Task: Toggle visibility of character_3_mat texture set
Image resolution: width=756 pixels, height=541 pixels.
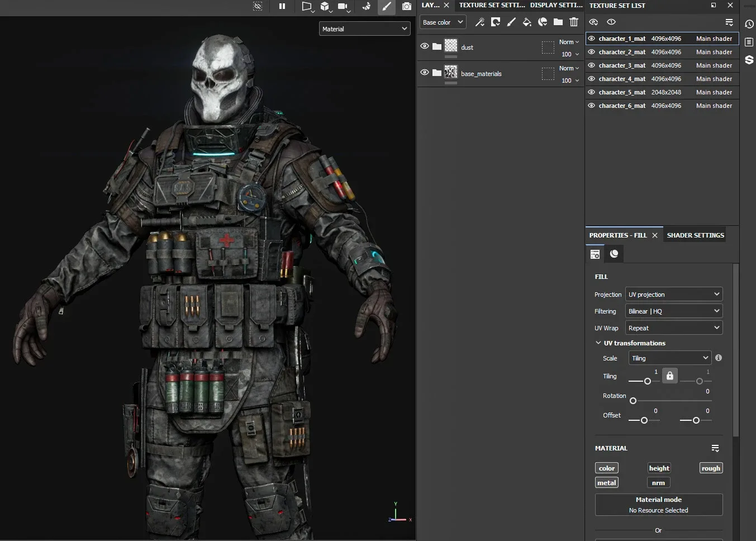Action: point(591,65)
